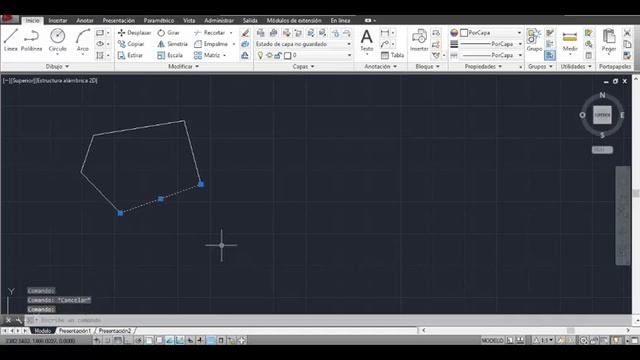Choose the Estirar (stretch) tool

[x=130, y=55]
